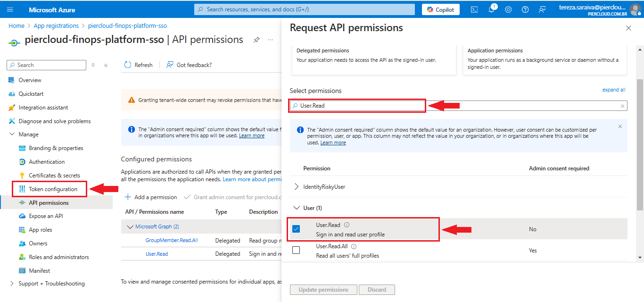The width and height of the screenshot is (644, 302).
Task: Open the portal hamburger menu
Action: point(10,9)
